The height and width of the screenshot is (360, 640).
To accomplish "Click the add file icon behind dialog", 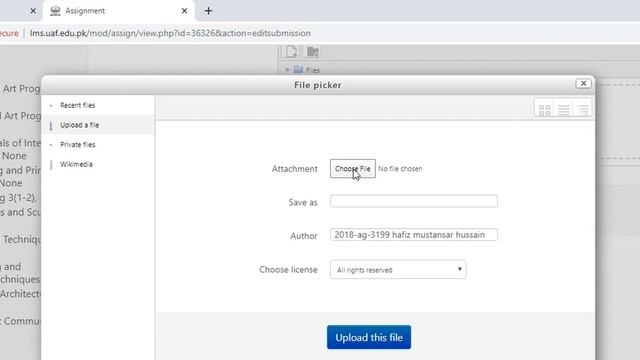I will coord(291,52).
